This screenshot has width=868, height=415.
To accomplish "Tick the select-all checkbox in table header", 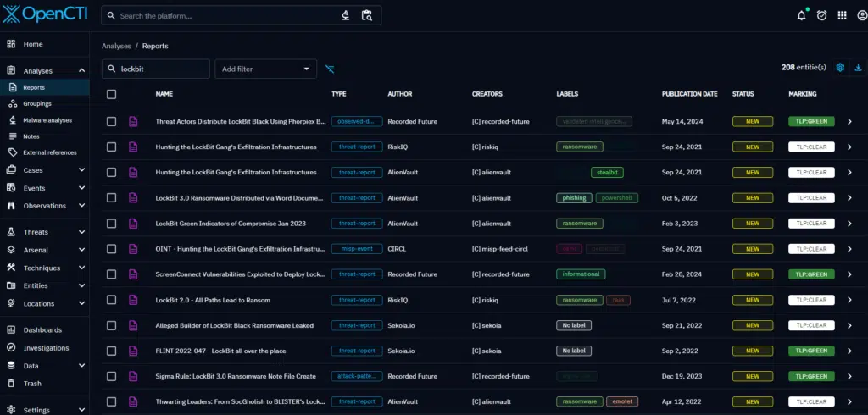I will [111, 94].
